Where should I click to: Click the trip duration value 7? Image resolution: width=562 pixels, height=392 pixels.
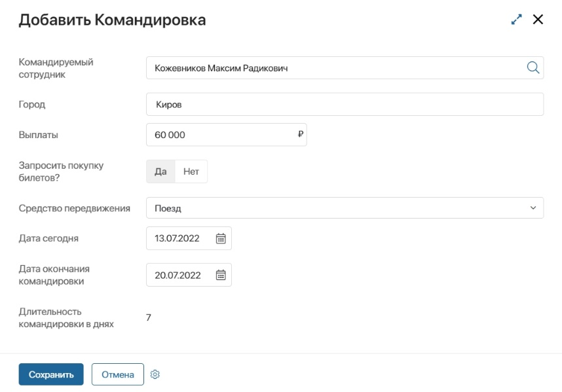click(149, 318)
